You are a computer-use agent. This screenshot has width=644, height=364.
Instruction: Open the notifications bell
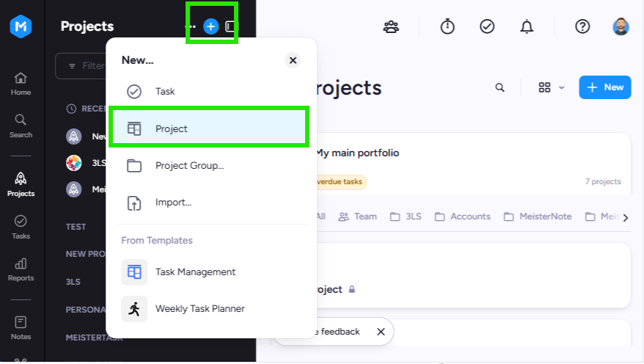[527, 26]
